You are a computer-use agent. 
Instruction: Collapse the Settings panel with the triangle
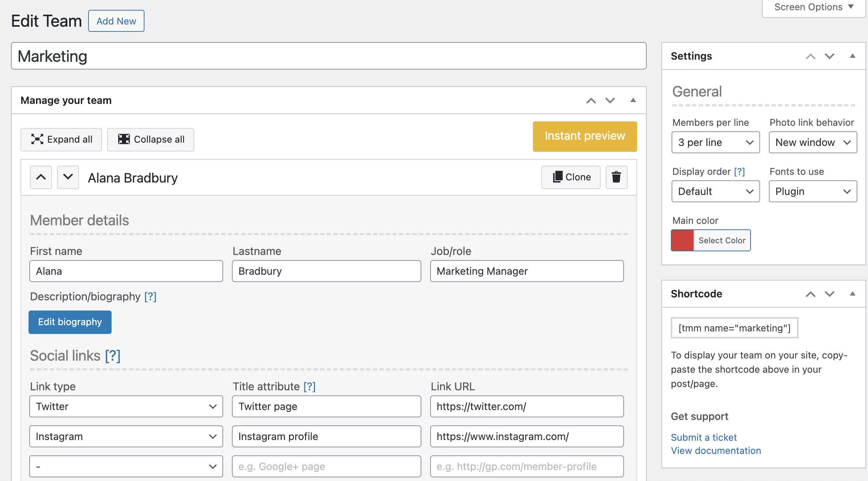tap(853, 56)
